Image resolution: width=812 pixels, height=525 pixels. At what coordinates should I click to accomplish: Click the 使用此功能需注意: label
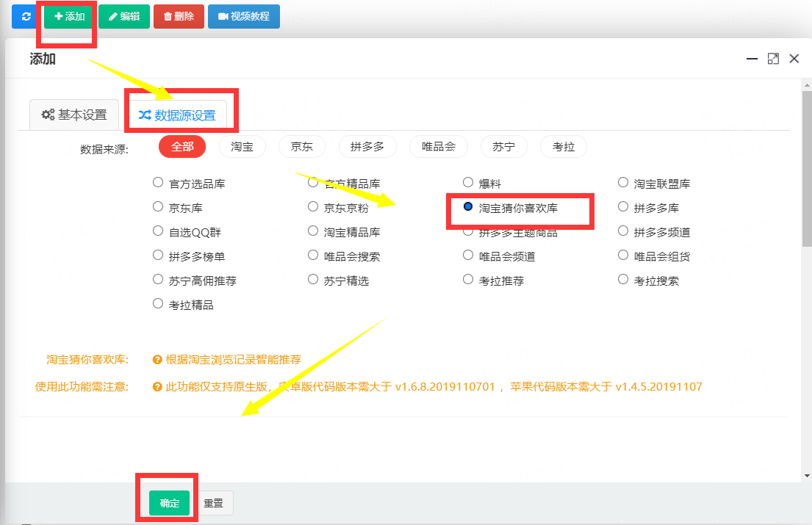click(x=82, y=387)
